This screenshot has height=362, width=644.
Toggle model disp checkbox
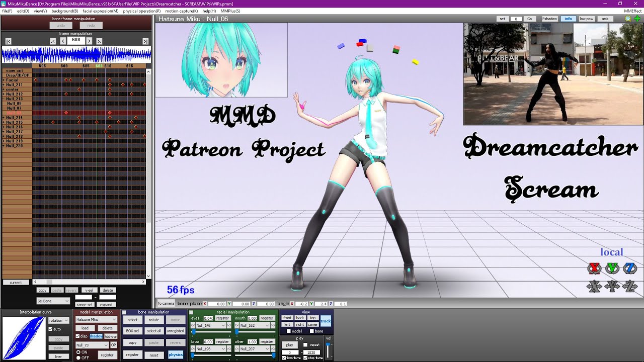click(77, 336)
